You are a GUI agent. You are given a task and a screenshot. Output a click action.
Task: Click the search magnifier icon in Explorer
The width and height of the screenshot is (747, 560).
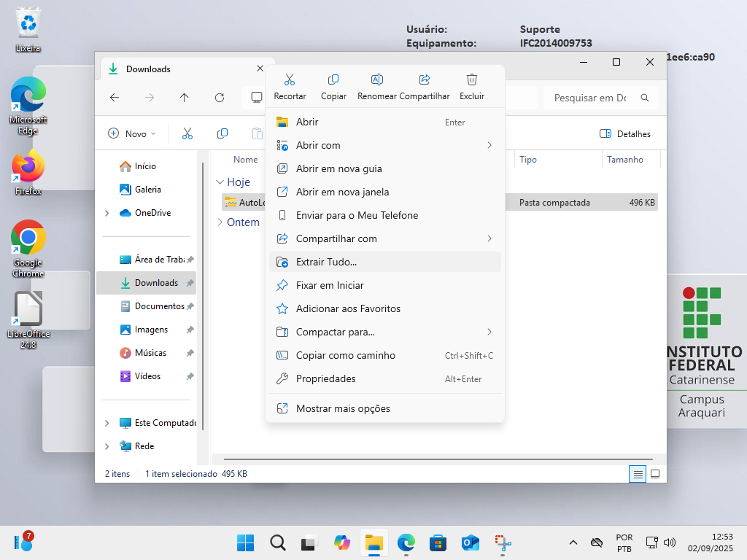[x=645, y=98]
